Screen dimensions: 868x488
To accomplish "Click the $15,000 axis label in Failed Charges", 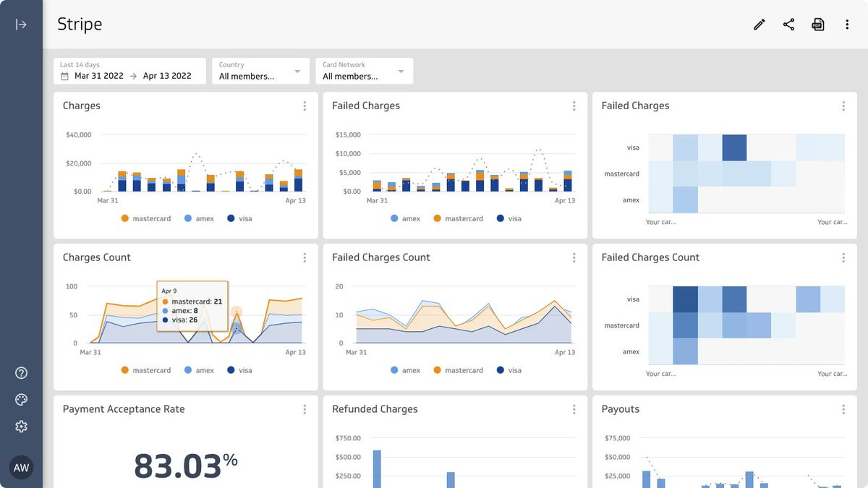I will point(348,134).
